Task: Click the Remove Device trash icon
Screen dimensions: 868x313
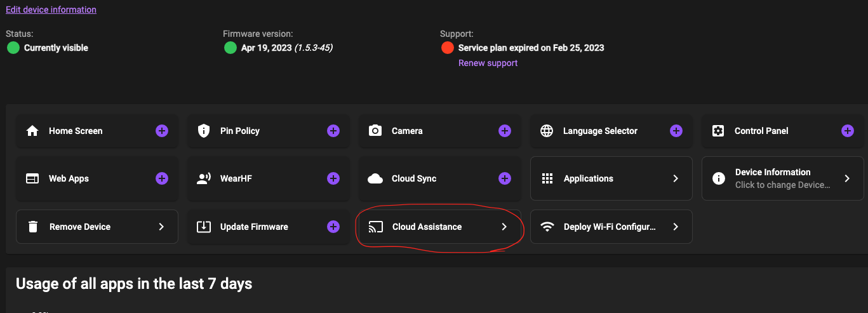Action: 33,227
